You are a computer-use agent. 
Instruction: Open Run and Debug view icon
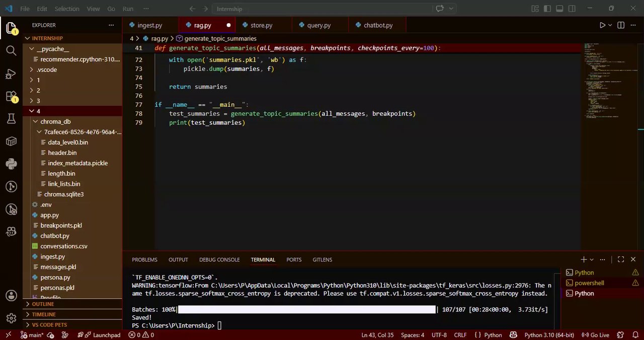pyautogui.click(x=11, y=74)
